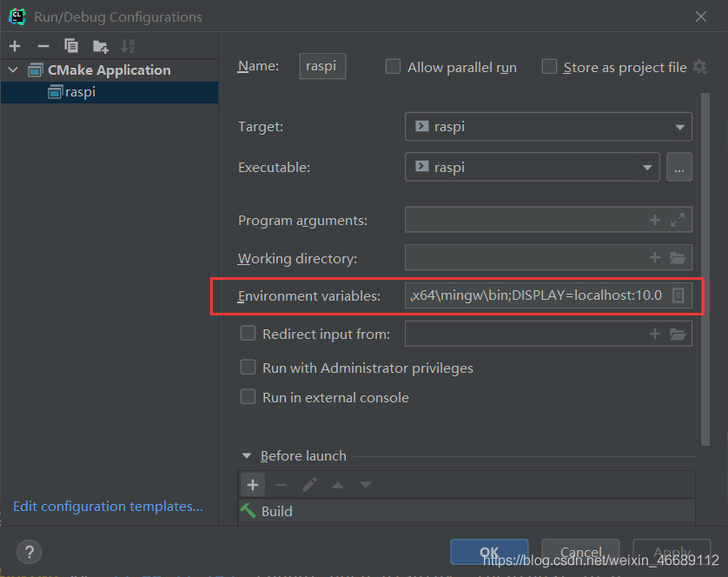Move the Before launch task down
The width and height of the screenshot is (728, 577).
366,485
